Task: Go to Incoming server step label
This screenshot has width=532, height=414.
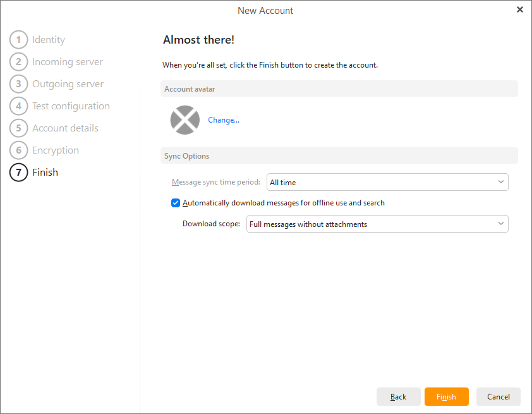Action: coord(68,62)
